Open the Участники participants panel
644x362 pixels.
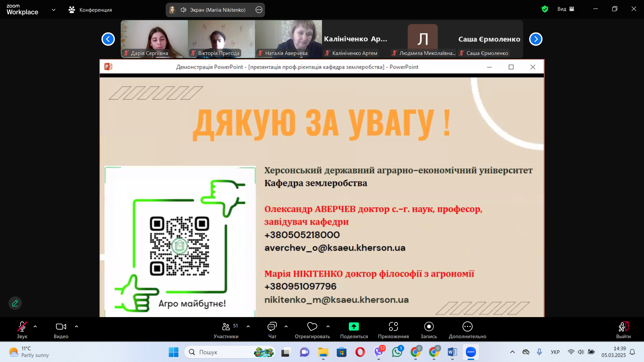[x=226, y=330]
